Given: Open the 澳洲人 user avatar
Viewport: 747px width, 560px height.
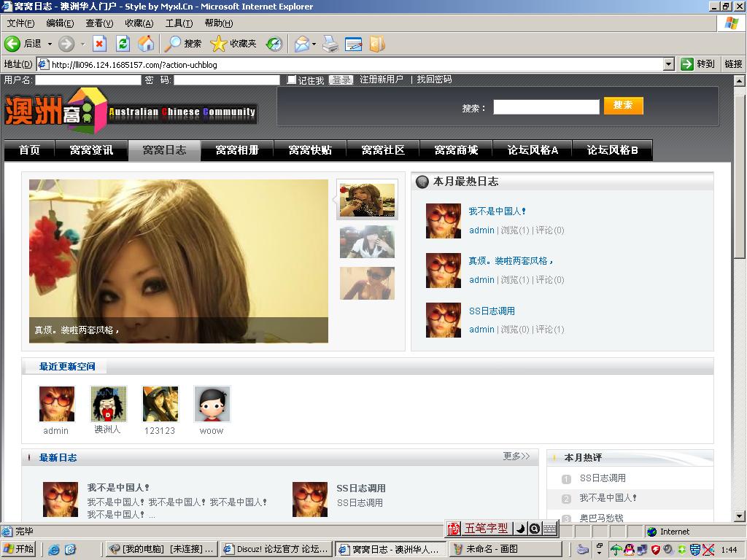Looking at the screenshot, I should 109,404.
